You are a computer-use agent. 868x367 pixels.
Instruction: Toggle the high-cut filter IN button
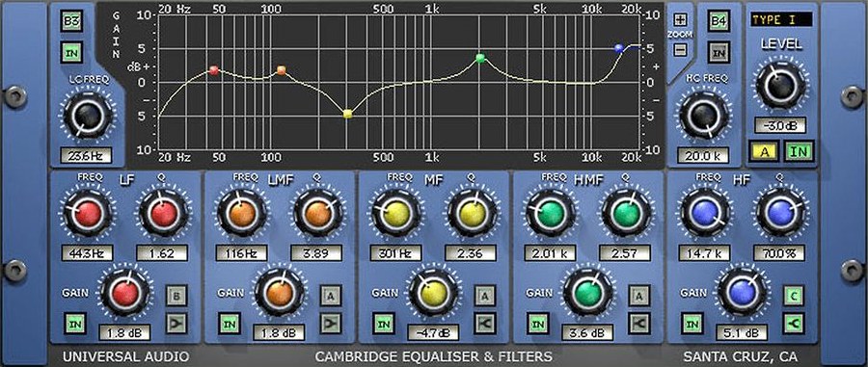[x=719, y=53]
